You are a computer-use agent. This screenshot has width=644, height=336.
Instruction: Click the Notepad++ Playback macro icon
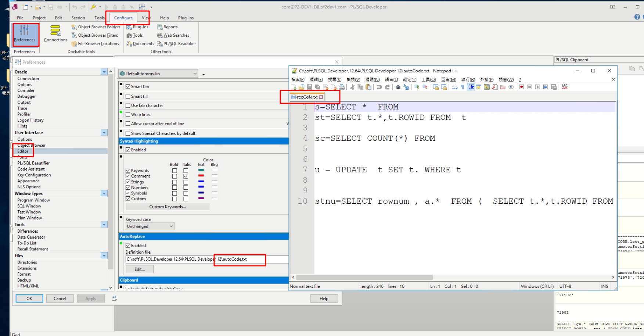(537, 87)
